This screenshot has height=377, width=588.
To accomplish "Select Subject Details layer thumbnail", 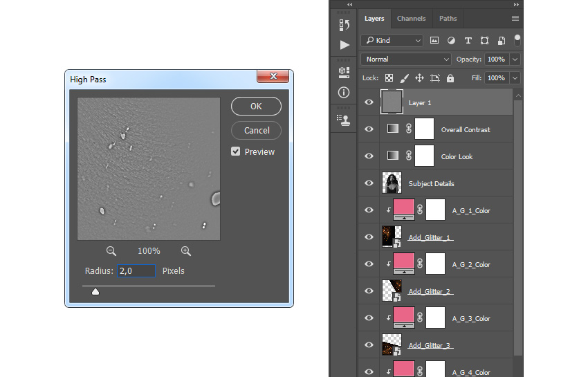I will coord(392,183).
